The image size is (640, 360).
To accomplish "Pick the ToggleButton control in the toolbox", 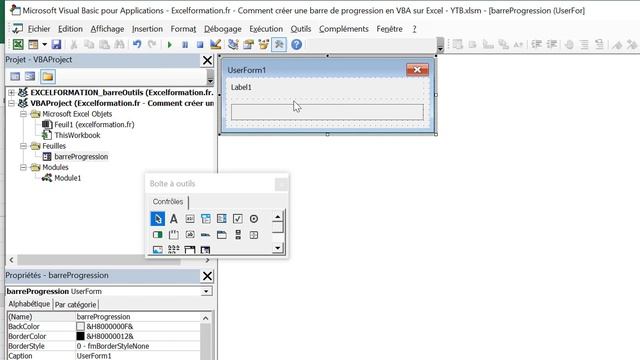I will (158, 235).
